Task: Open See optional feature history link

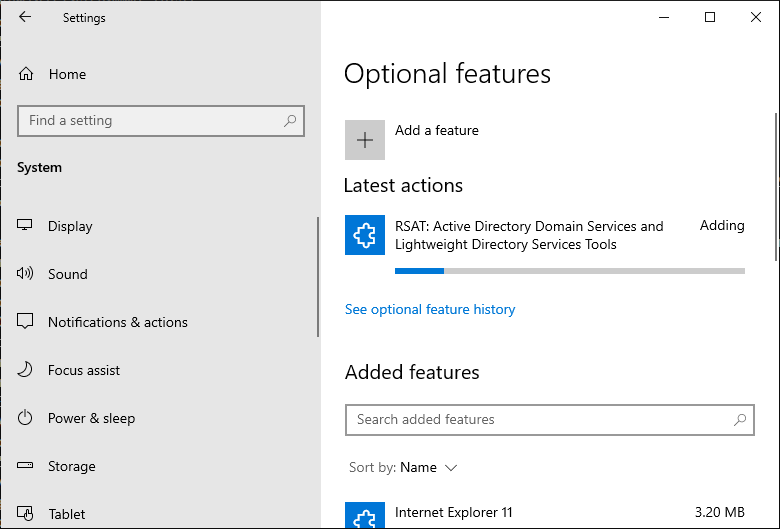Action: pyautogui.click(x=430, y=309)
